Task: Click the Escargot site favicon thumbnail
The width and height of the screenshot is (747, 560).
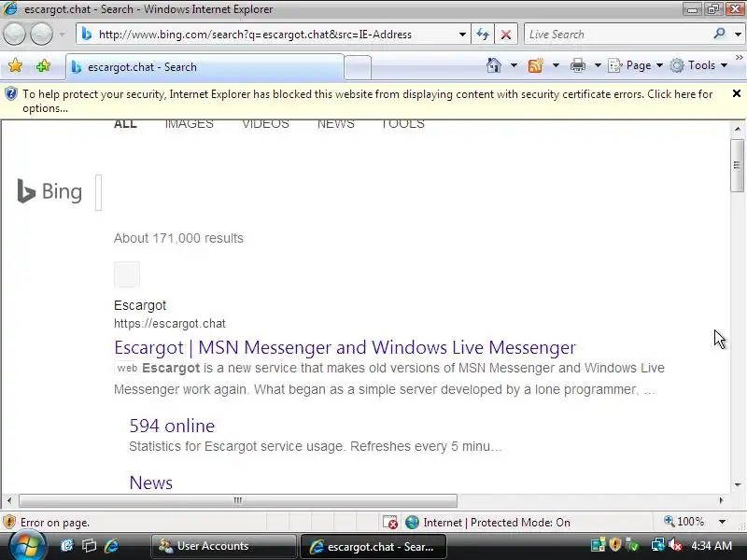Action: click(127, 274)
